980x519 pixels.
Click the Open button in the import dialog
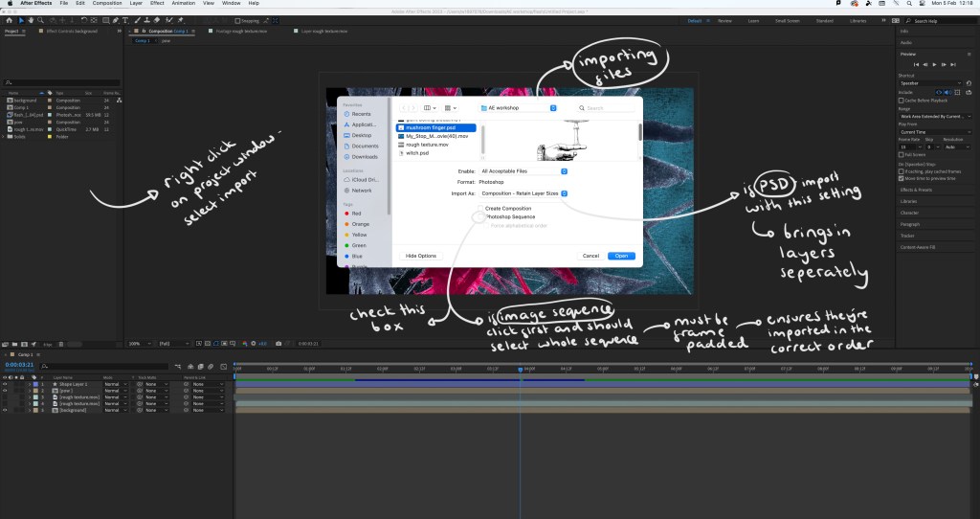pyautogui.click(x=621, y=256)
